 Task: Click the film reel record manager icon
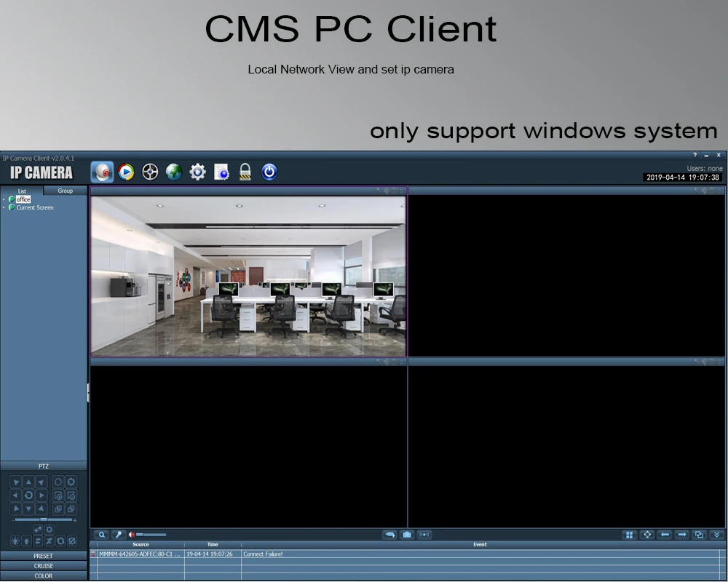click(150, 172)
